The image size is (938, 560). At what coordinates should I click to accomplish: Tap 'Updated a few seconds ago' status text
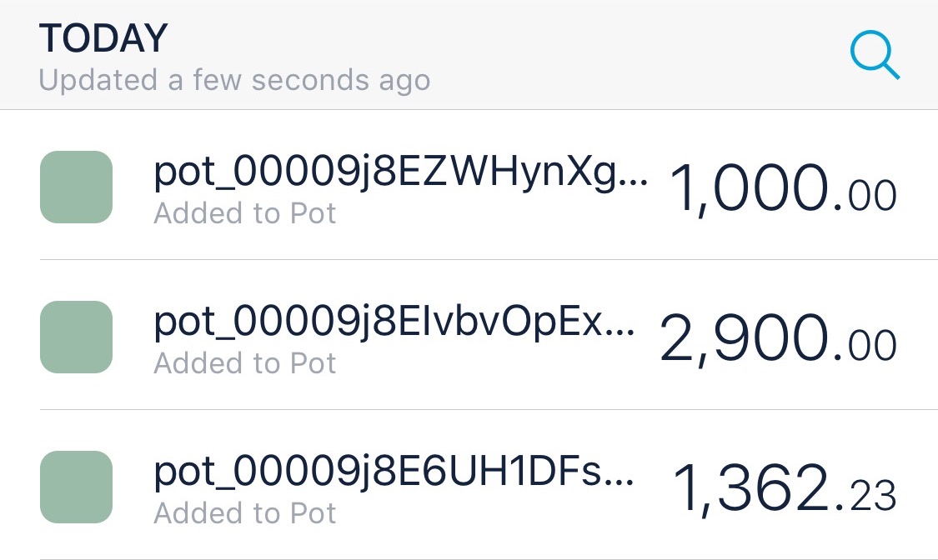(234, 81)
